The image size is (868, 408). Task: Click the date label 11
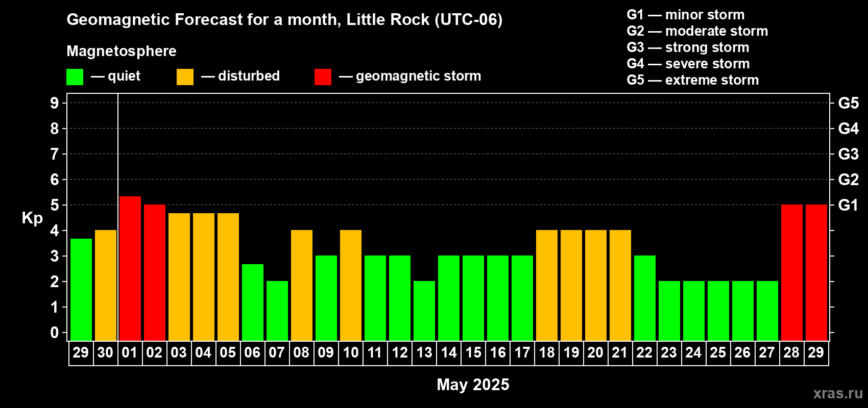(375, 353)
